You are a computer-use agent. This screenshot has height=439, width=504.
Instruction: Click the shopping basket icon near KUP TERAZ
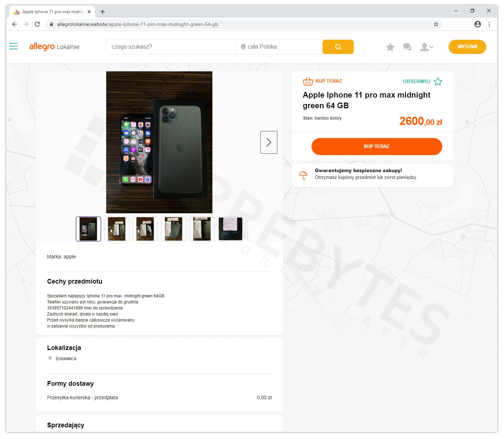(x=308, y=81)
